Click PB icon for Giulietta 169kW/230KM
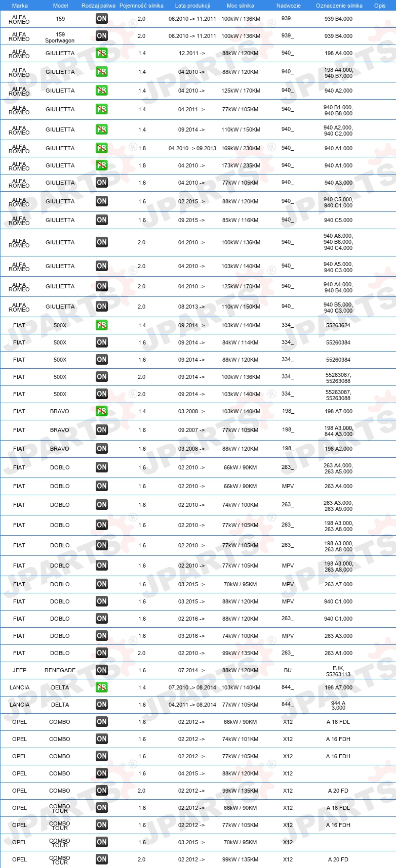This screenshot has width=396, height=868. click(x=102, y=148)
